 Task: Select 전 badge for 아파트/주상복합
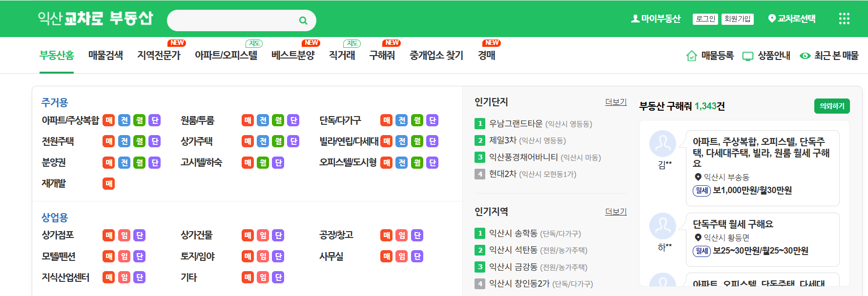tap(124, 120)
